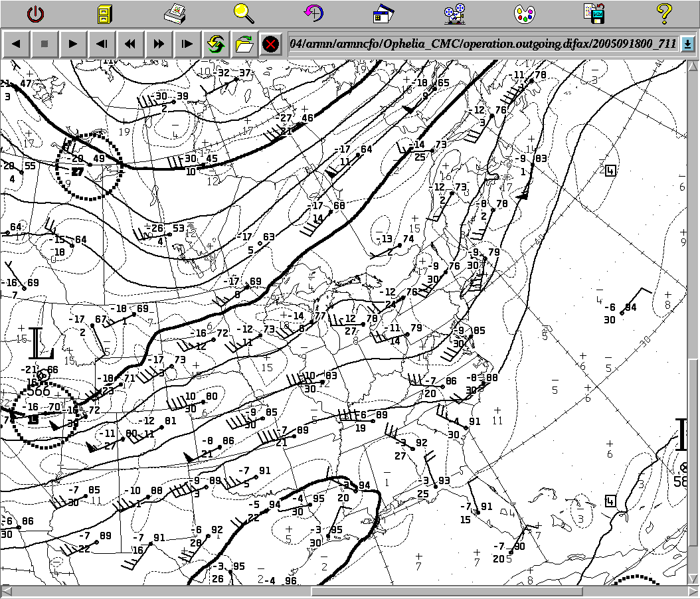Select the magnifying glass zoom tool

[244, 13]
